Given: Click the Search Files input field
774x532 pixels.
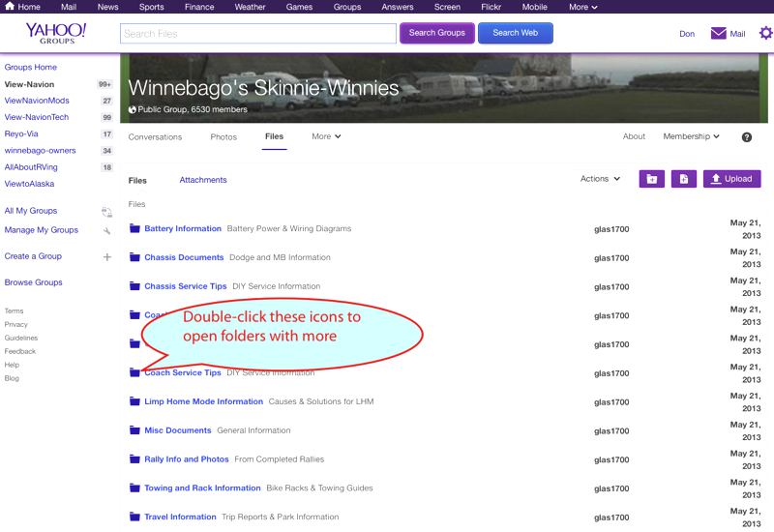Looking at the screenshot, I should [x=258, y=34].
